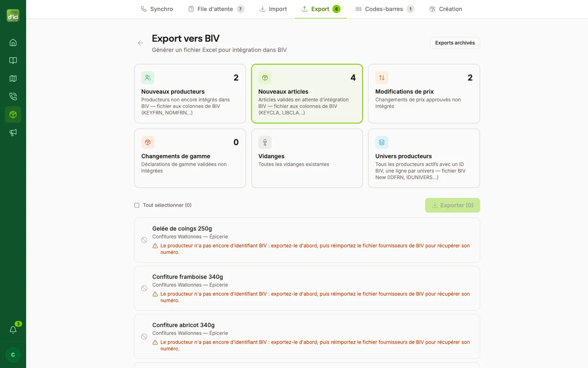Click the Gelée de coings 250g title
Image resolution: width=588 pixels, height=368 pixels.
[x=182, y=229]
